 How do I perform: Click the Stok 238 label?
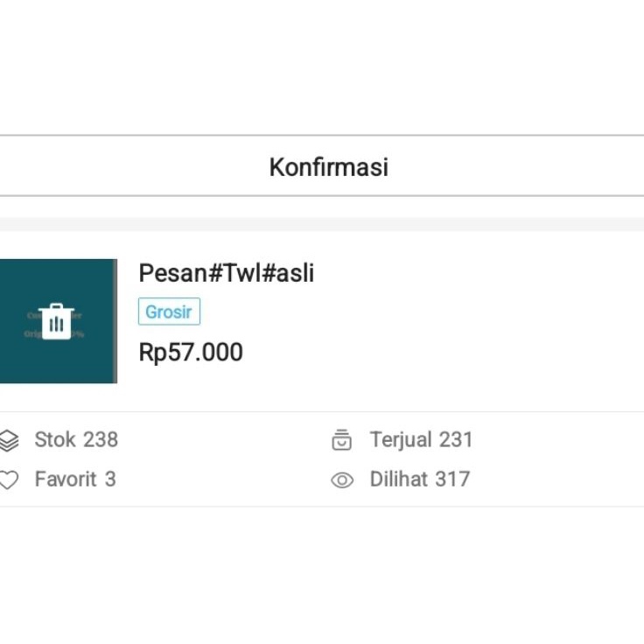coord(76,439)
